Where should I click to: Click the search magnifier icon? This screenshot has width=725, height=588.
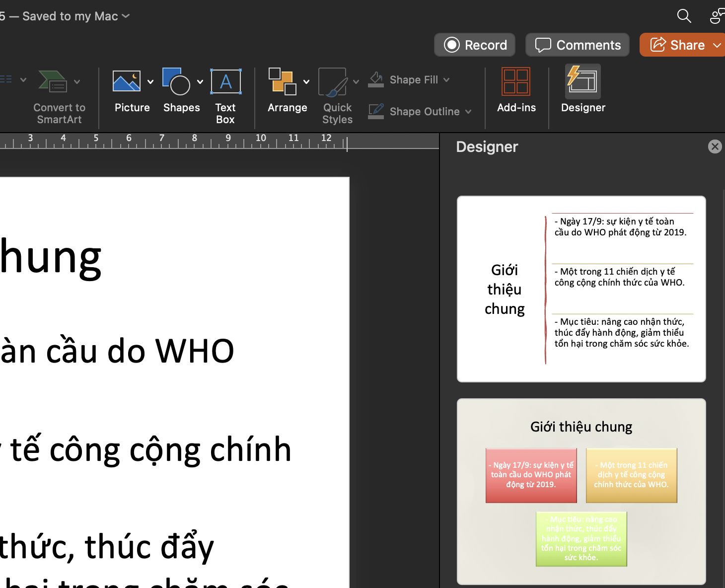click(x=684, y=16)
